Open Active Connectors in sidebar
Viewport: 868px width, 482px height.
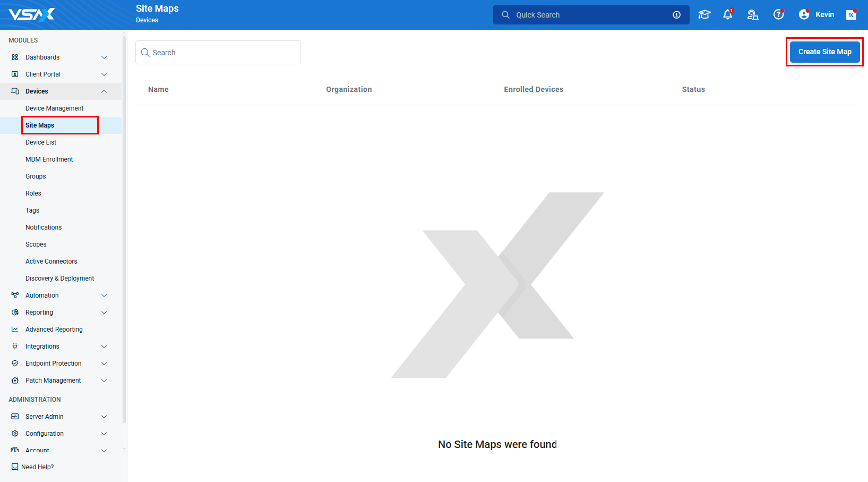pyautogui.click(x=51, y=261)
